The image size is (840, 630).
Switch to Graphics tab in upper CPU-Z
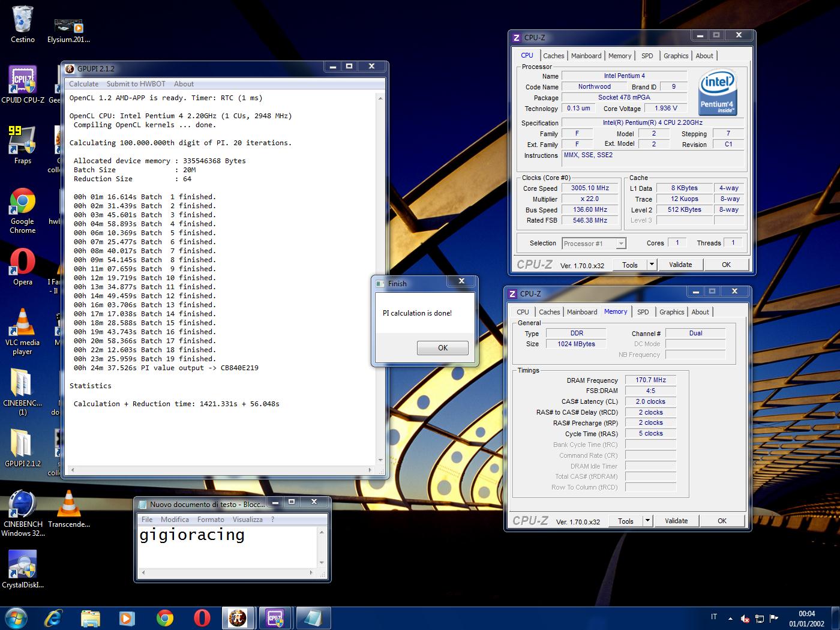pyautogui.click(x=676, y=56)
